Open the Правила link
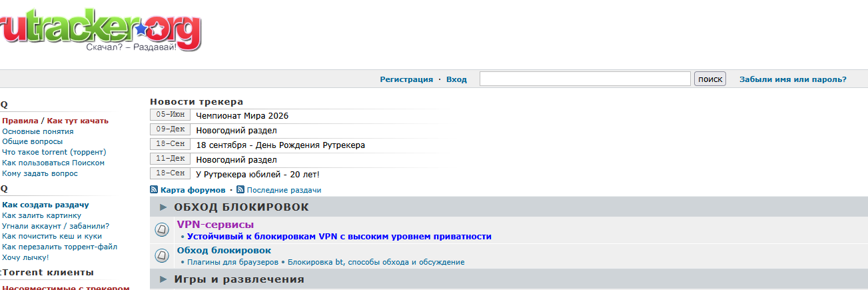 [x=20, y=121]
